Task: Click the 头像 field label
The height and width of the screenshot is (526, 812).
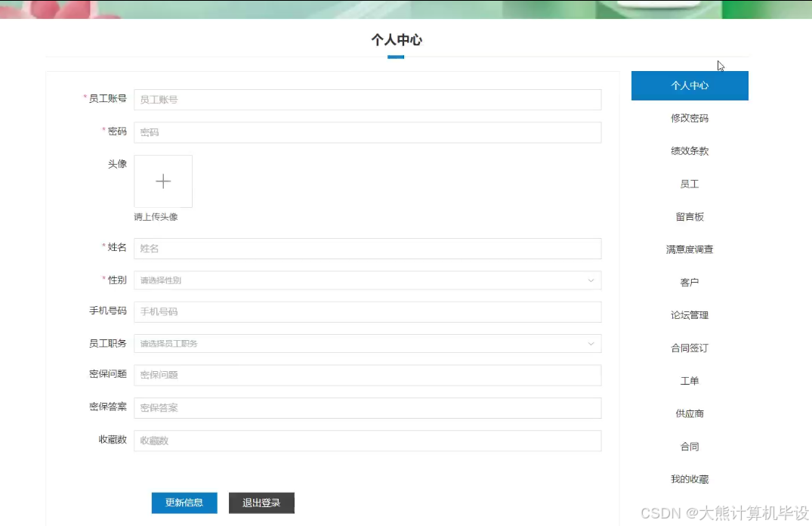Action: (x=117, y=164)
